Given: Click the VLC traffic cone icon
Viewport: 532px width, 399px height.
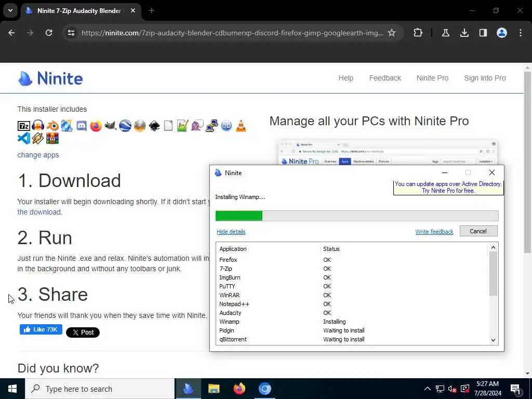Looking at the screenshot, I should [x=241, y=126].
